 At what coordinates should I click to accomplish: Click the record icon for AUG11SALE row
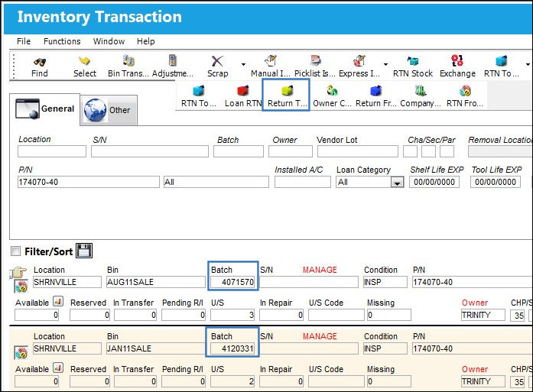coord(21,287)
